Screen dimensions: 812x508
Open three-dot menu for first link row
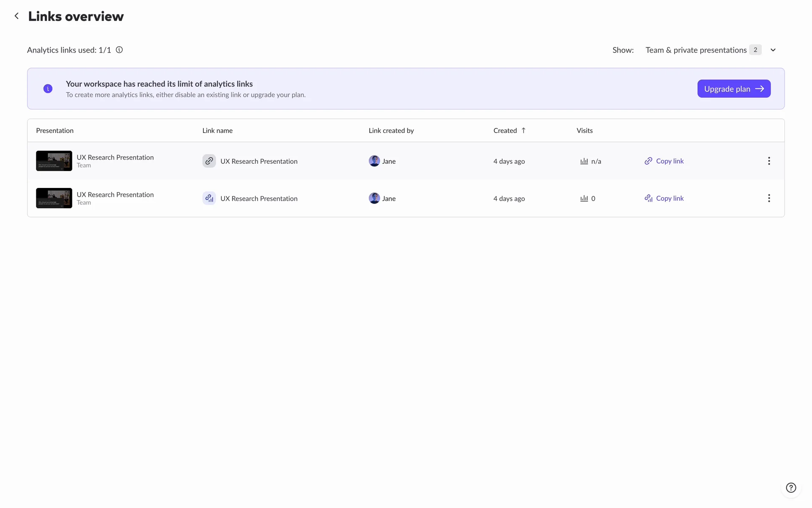769,161
